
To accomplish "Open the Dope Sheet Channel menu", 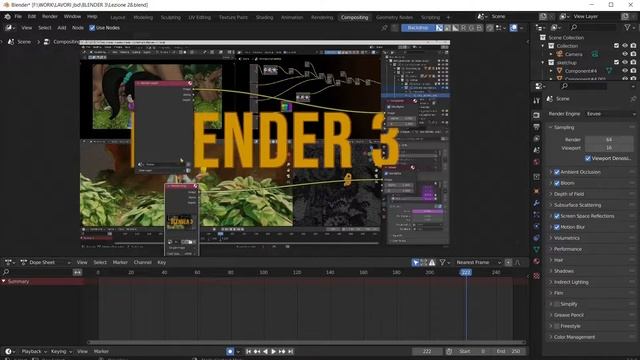I will (142, 262).
